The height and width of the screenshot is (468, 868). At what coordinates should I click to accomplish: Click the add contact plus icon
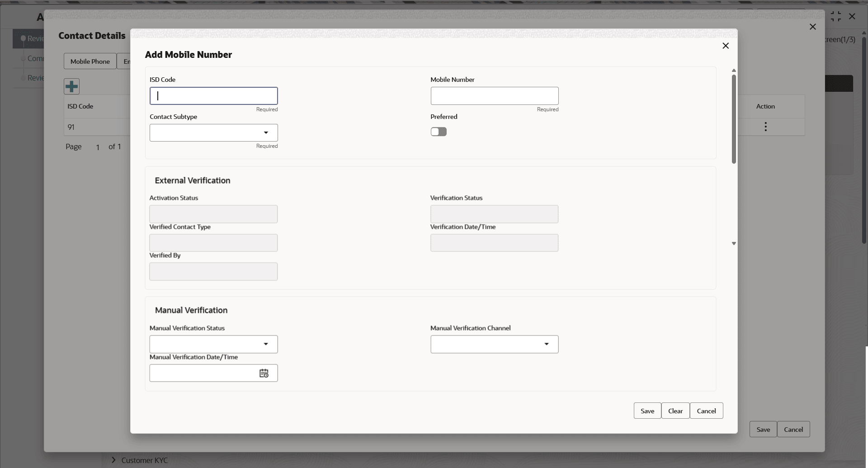(x=71, y=86)
